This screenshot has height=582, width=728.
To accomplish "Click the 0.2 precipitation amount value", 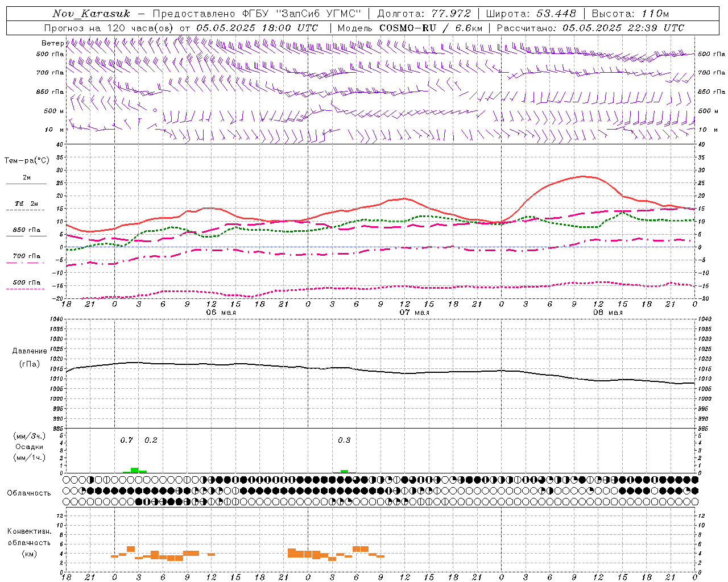I will 151,440.
